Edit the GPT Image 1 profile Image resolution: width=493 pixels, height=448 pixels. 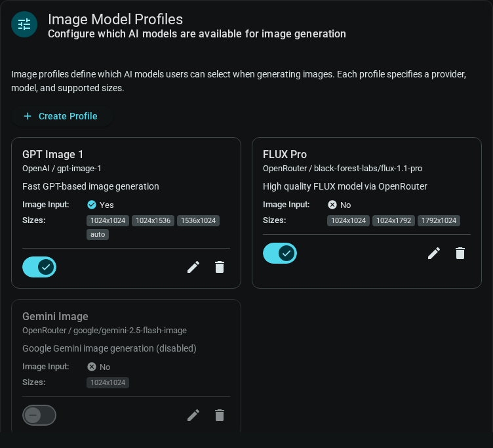[193, 267]
